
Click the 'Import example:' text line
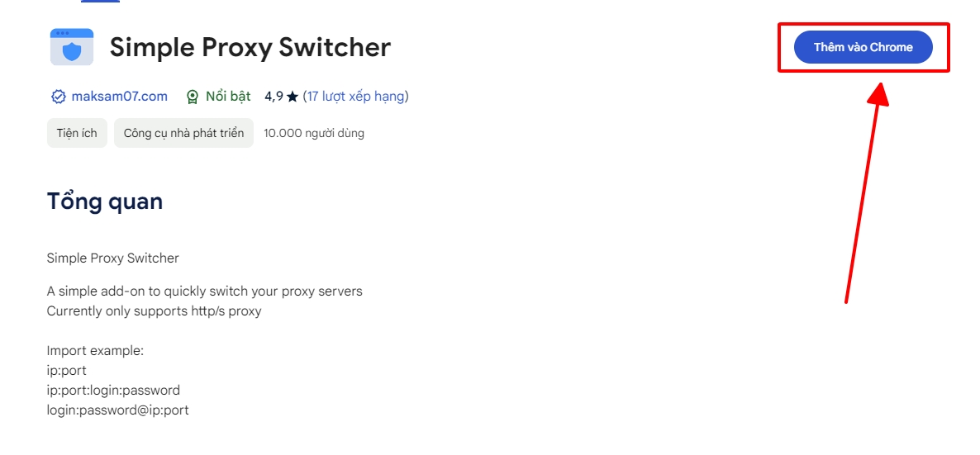[95, 350]
